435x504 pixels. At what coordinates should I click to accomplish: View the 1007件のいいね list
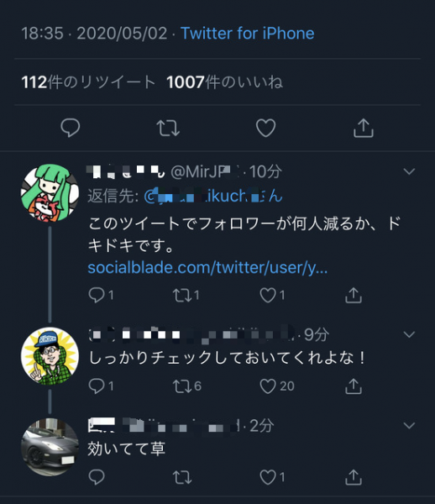tap(225, 82)
